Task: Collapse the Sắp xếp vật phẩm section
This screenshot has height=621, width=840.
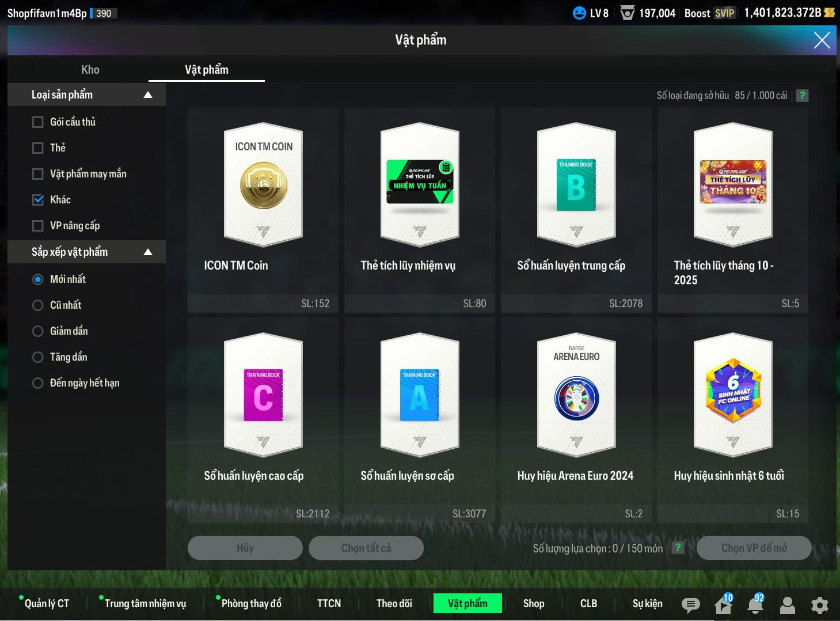Action: point(148,252)
